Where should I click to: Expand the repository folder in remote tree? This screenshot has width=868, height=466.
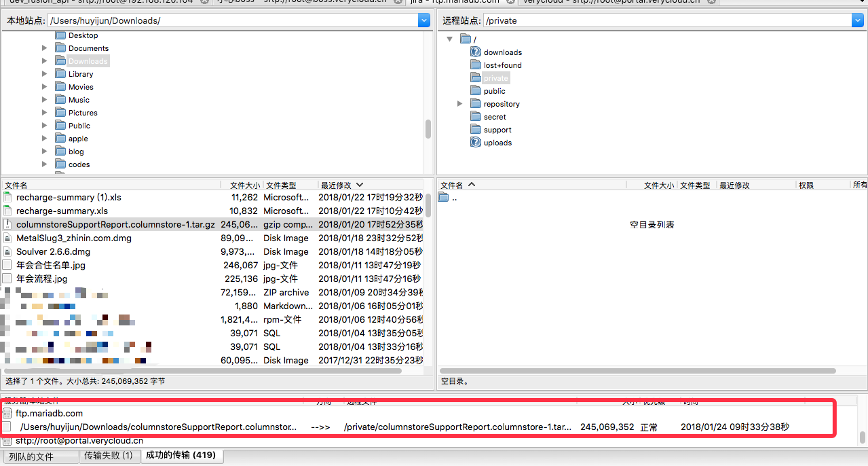(x=459, y=104)
